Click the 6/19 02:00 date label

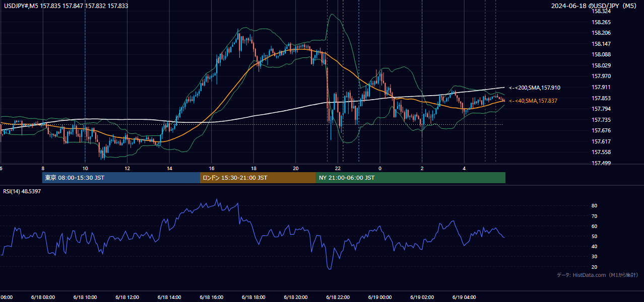pos(422,297)
